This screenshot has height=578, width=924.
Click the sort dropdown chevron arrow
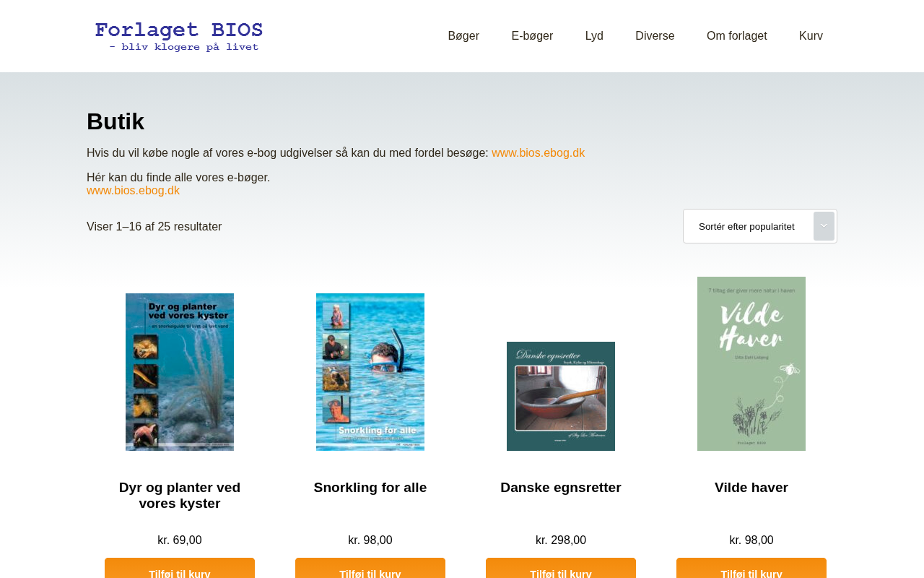tap(824, 226)
